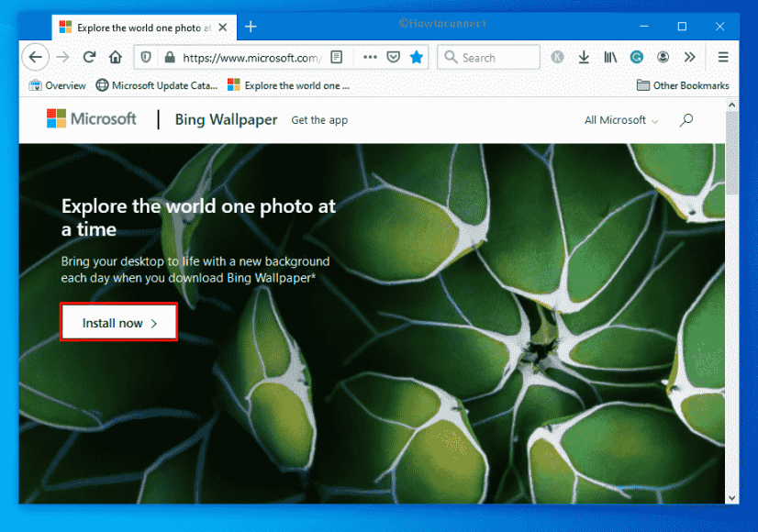Open the Pocket save icon

[x=393, y=57]
